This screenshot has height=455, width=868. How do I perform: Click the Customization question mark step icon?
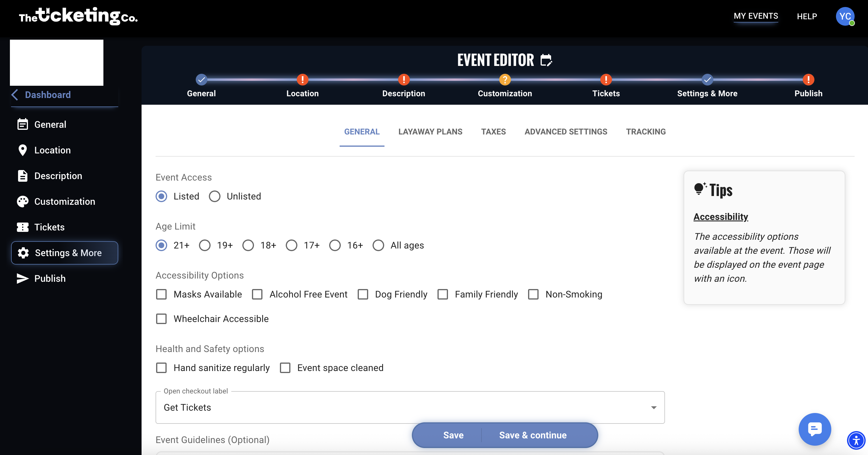[x=504, y=80]
